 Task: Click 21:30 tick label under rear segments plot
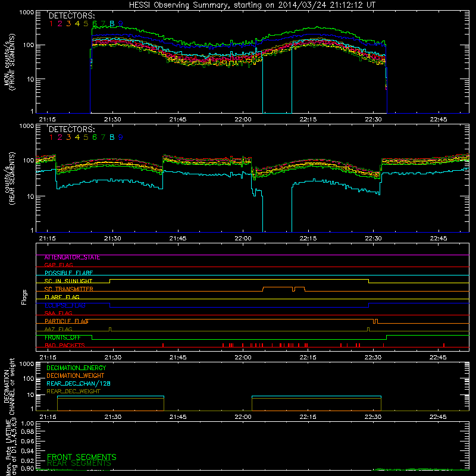[x=112, y=239]
